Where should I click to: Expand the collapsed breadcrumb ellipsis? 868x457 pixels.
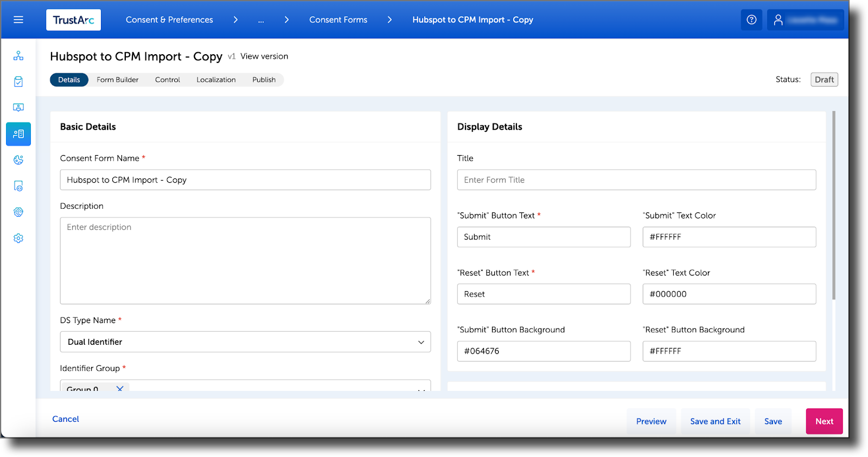tap(261, 20)
